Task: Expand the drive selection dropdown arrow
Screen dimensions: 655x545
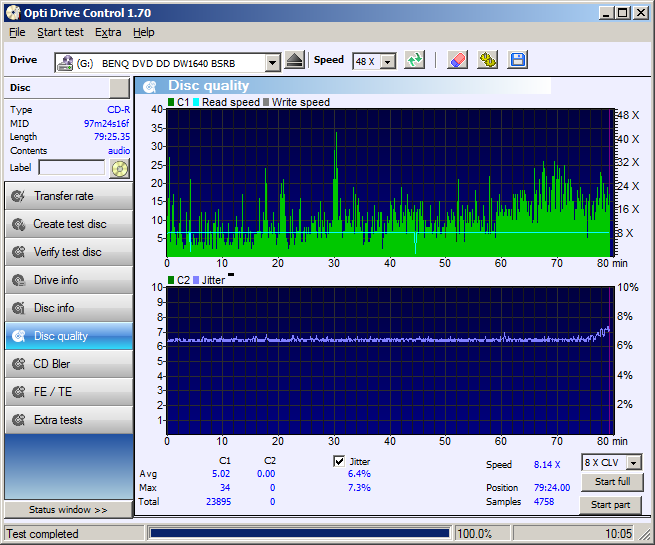Action: [272, 63]
